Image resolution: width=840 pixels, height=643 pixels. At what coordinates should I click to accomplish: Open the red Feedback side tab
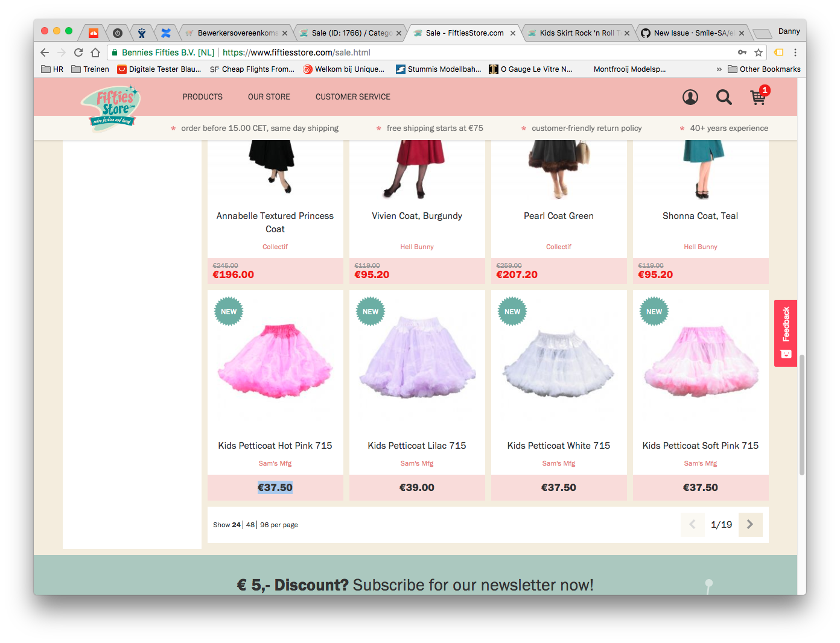pos(786,333)
